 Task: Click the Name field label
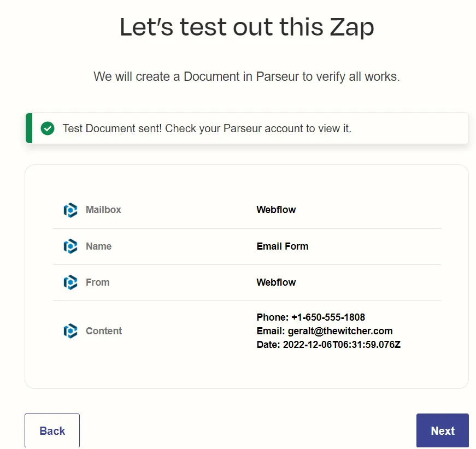pyautogui.click(x=98, y=246)
